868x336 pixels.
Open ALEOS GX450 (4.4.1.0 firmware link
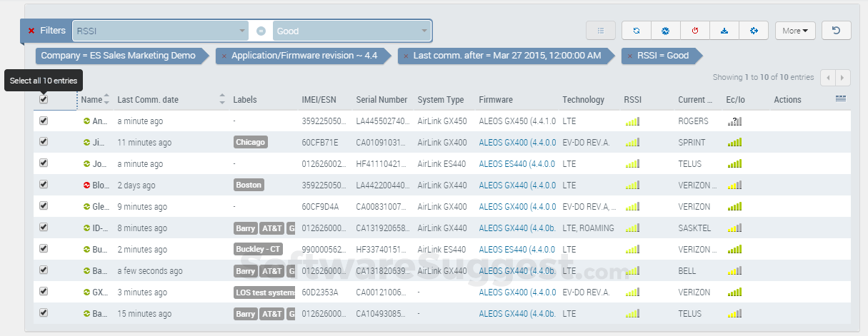point(517,121)
